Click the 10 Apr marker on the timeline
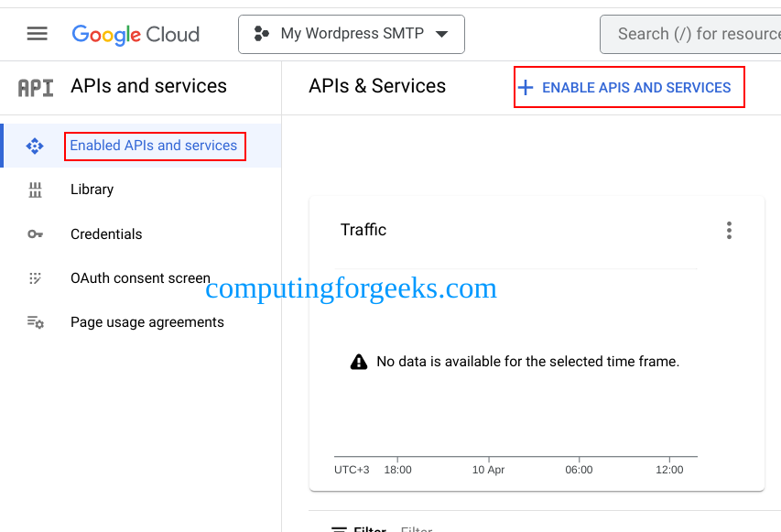This screenshot has height=532, width=781. (x=488, y=469)
